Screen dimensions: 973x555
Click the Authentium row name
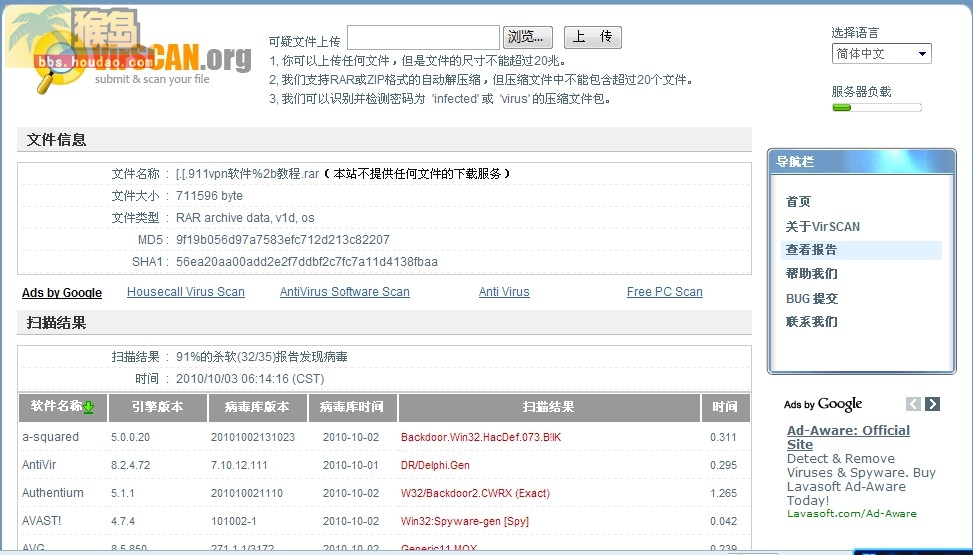click(x=53, y=493)
